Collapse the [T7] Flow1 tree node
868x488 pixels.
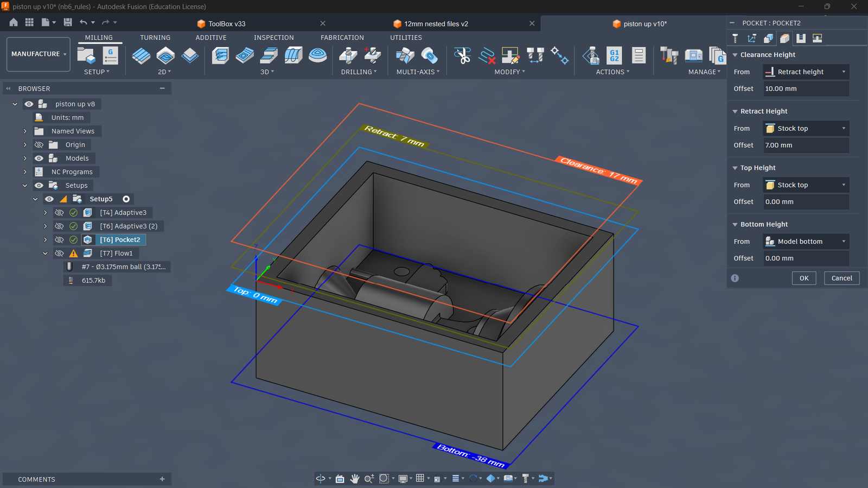pyautogui.click(x=45, y=253)
